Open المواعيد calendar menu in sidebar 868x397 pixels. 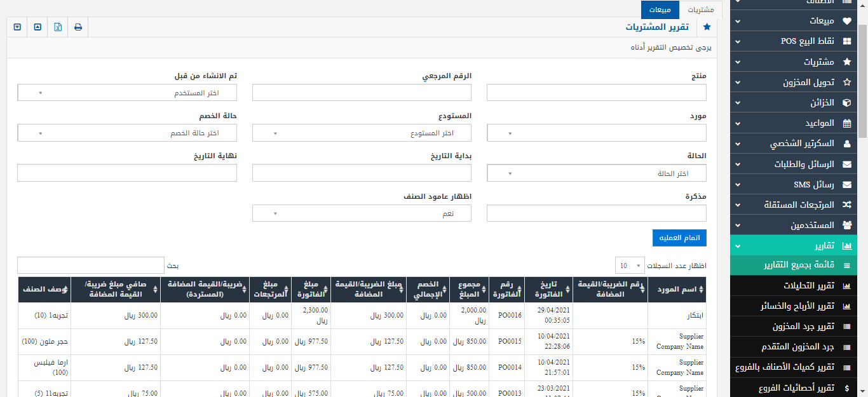(x=799, y=123)
